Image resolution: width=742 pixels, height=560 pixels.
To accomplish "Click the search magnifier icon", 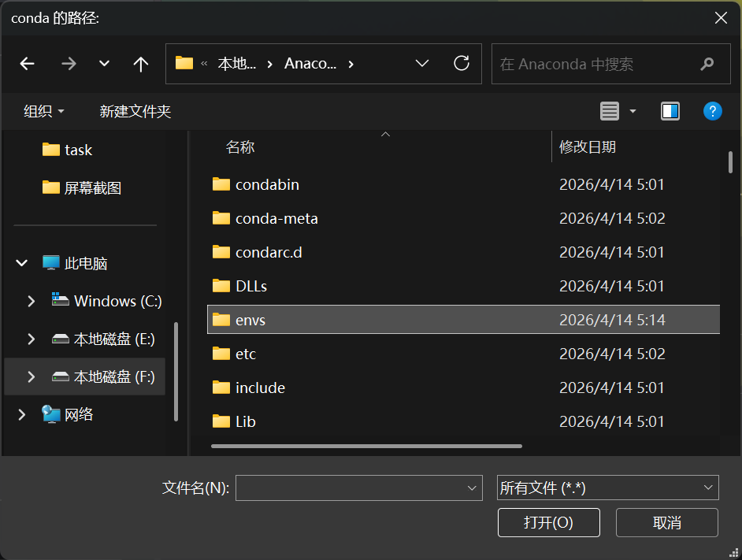I will [x=707, y=64].
